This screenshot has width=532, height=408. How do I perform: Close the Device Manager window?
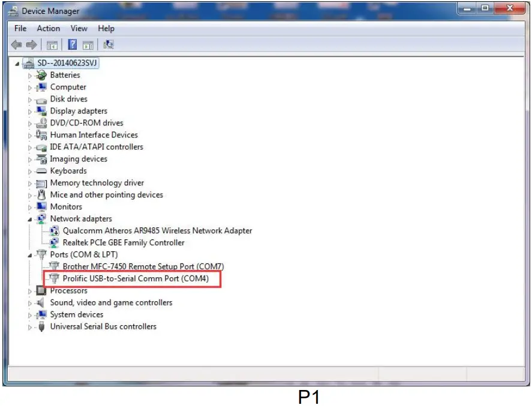click(510, 8)
